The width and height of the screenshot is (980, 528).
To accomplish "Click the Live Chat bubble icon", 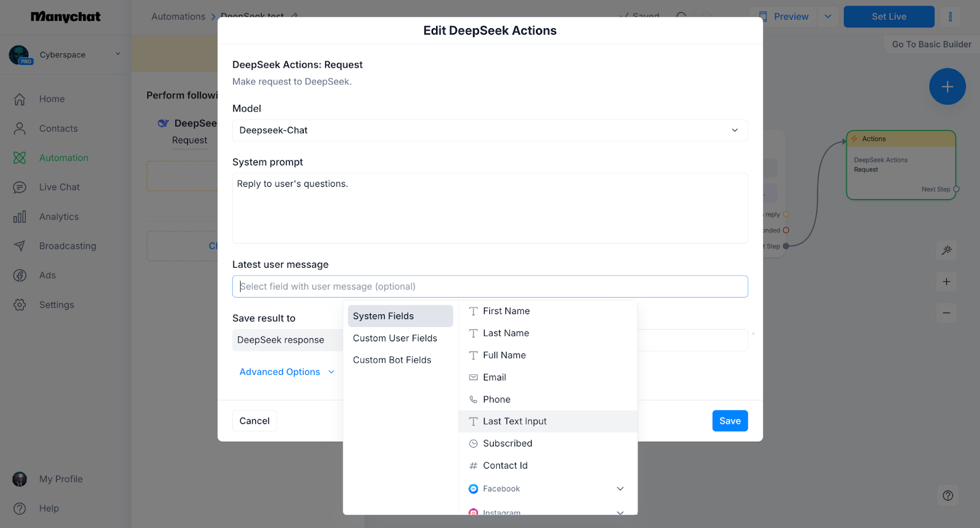I will point(20,187).
